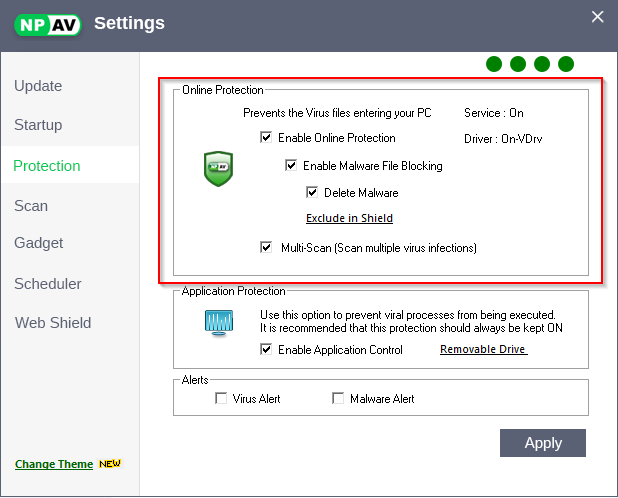This screenshot has height=498, width=618.
Task: Switch to the Scan tab
Action: click(31, 206)
